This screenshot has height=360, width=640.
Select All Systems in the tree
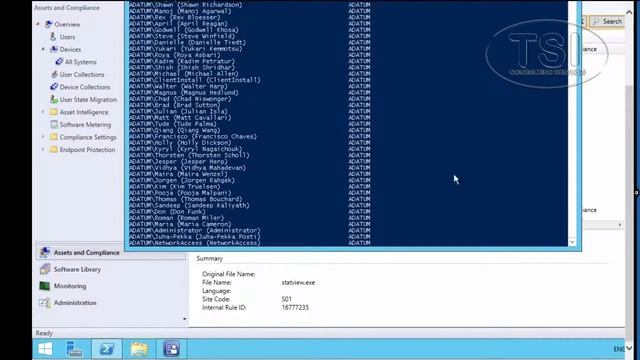pyautogui.click(x=81, y=62)
